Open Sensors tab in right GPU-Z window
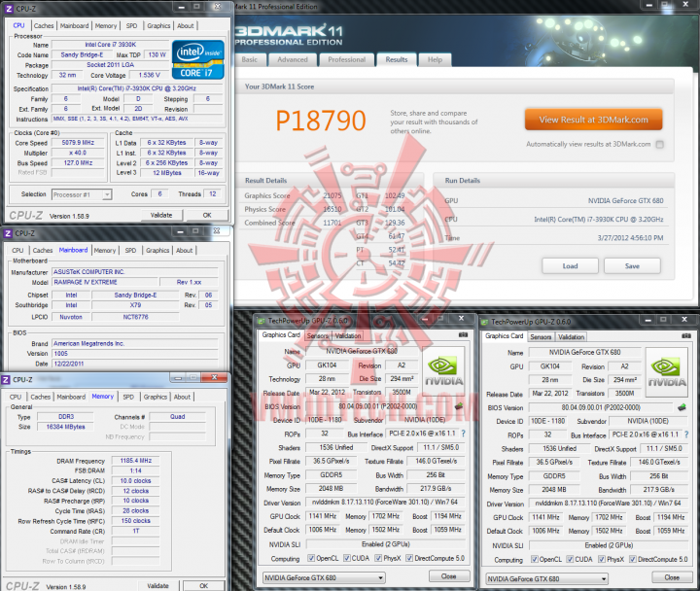 click(x=541, y=337)
